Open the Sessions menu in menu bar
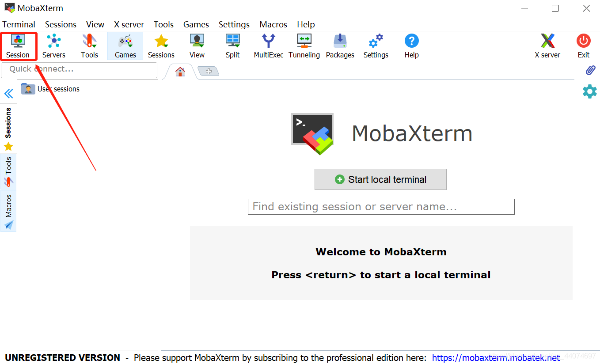The image size is (600, 364). click(x=61, y=24)
